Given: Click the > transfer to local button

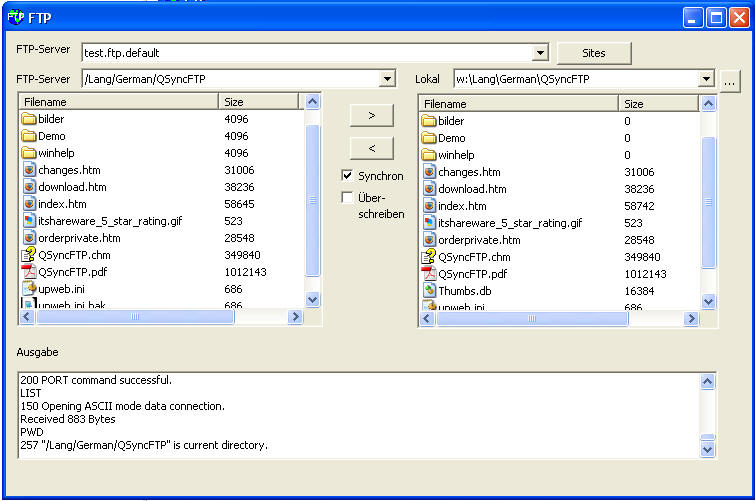Looking at the screenshot, I should pos(372,116).
